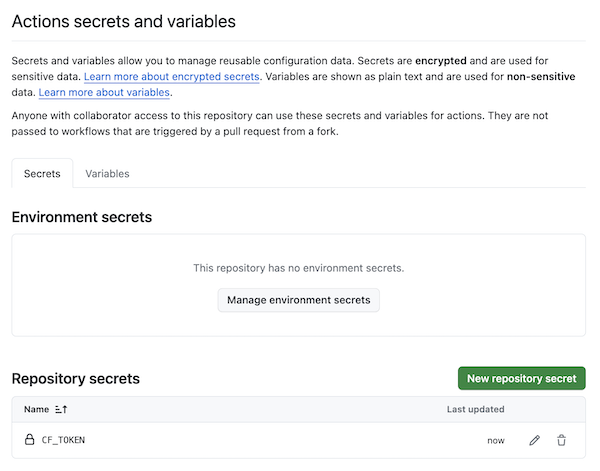Click the Name column header

36,409
